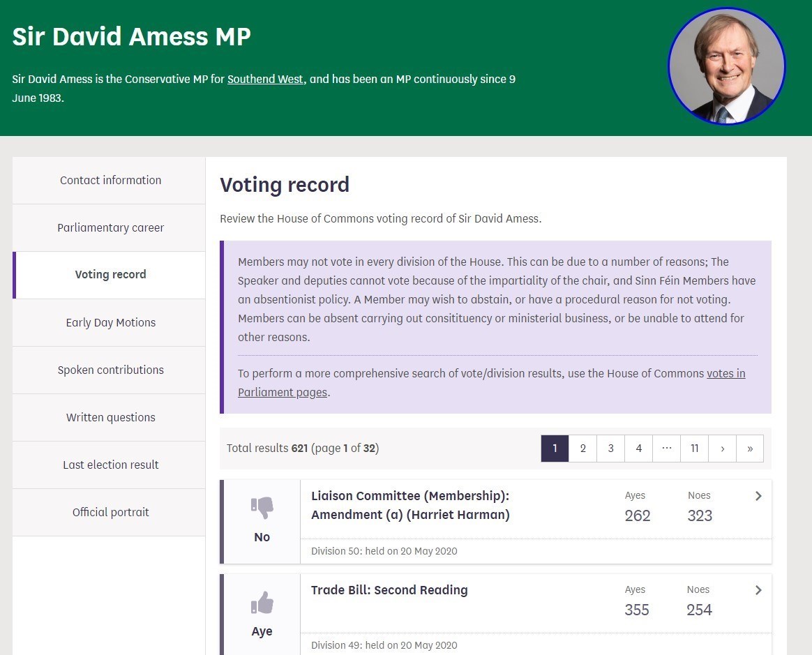
Task: Go to next results page arrow
Action: coord(722,449)
